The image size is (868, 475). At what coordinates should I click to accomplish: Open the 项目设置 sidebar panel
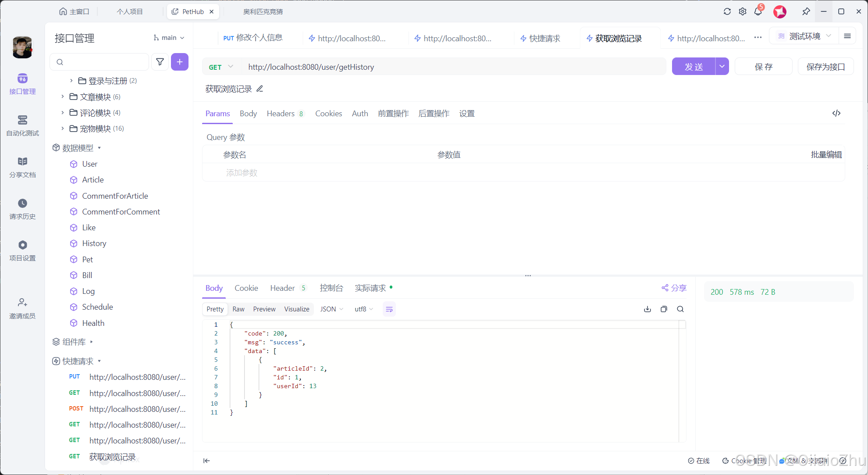click(22, 250)
